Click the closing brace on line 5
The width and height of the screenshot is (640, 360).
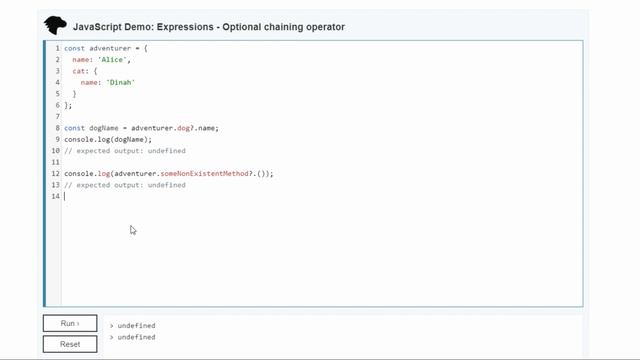point(74,94)
